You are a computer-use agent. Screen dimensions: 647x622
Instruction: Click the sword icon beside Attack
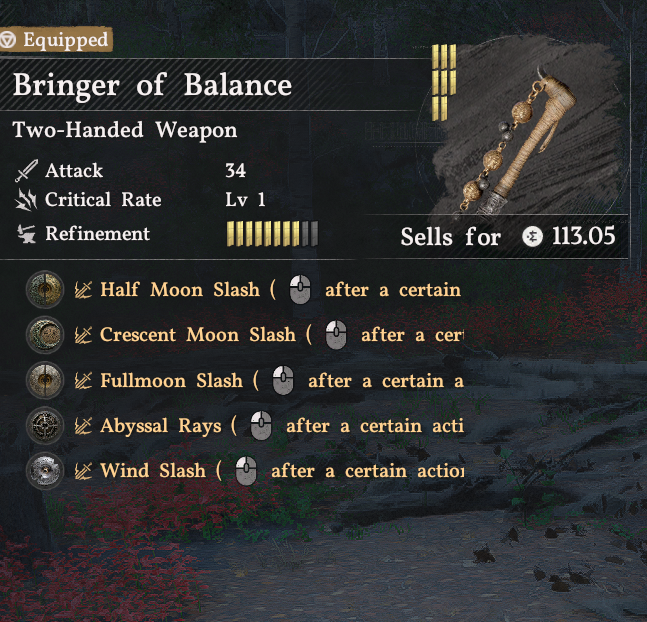point(26,170)
